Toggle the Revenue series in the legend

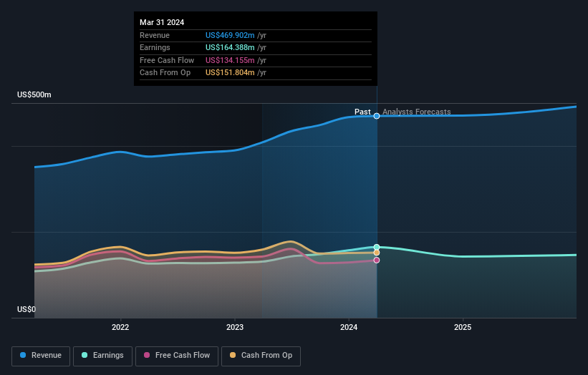click(41, 356)
